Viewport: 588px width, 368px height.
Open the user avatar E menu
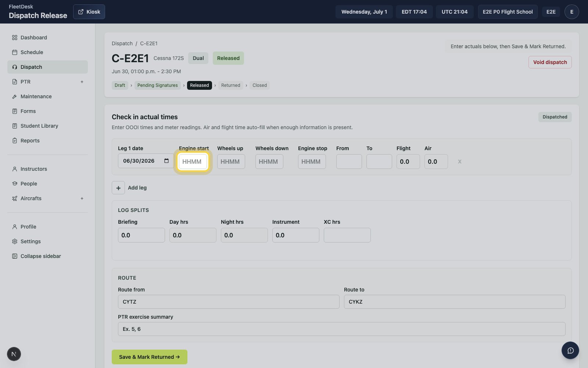pyautogui.click(x=571, y=12)
